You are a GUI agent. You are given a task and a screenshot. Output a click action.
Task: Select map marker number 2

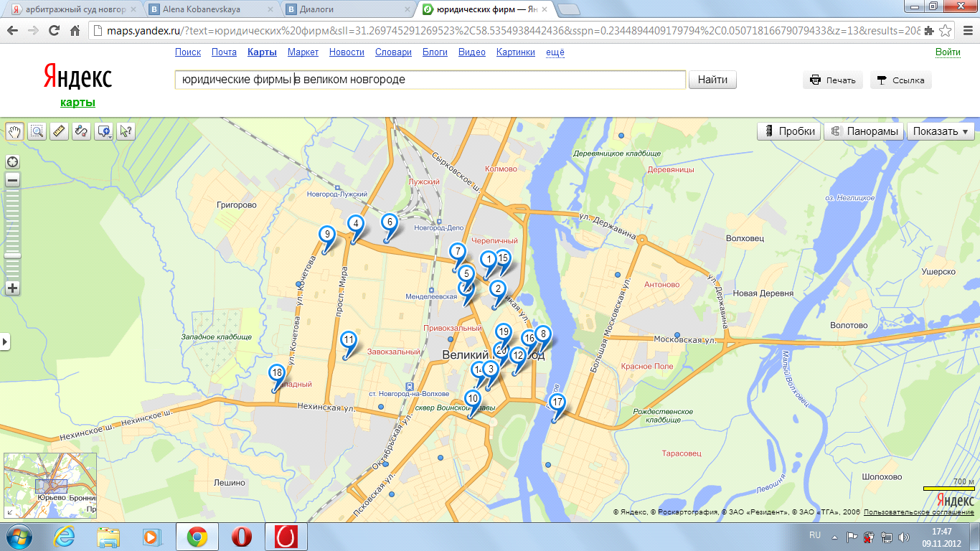pos(498,289)
